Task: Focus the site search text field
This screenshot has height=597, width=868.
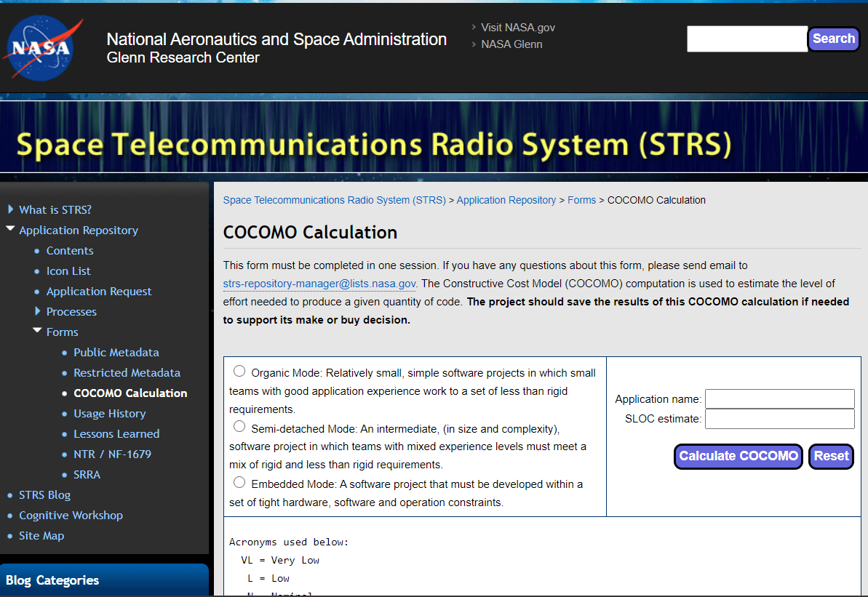Action: tap(746, 39)
